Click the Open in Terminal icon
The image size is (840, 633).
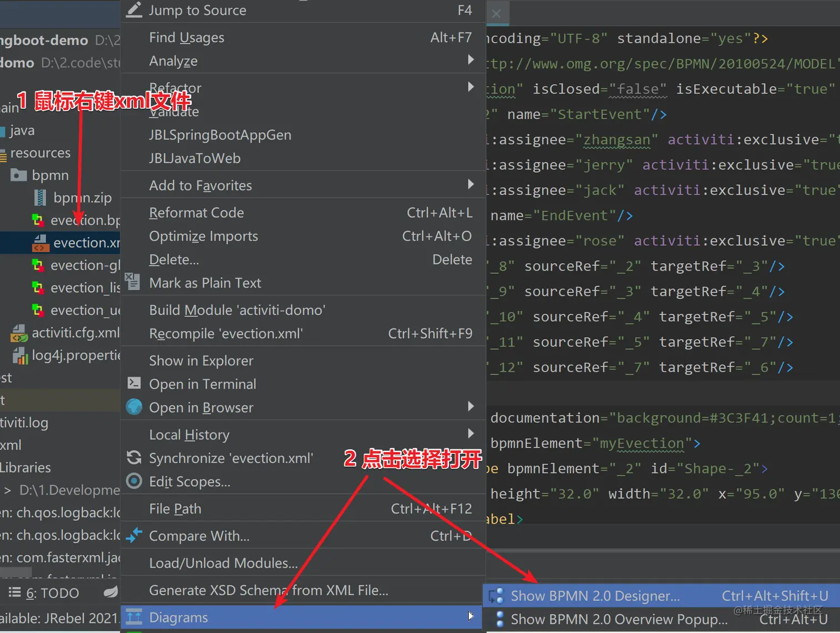[134, 383]
